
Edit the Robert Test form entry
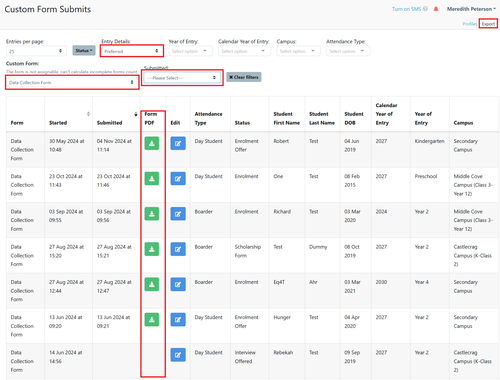[x=178, y=143]
